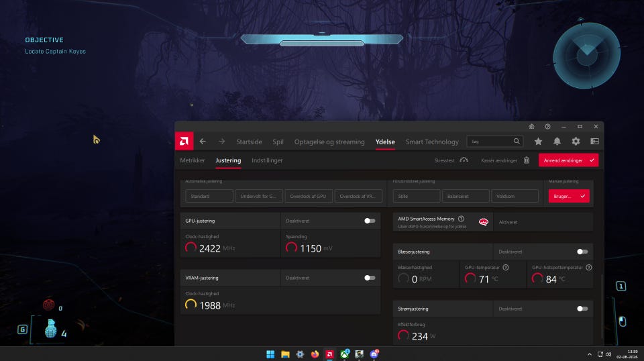This screenshot has height=361, width=644.
Task: Switch to the Indstillinger sub-tab
Action: click(268, 160)
